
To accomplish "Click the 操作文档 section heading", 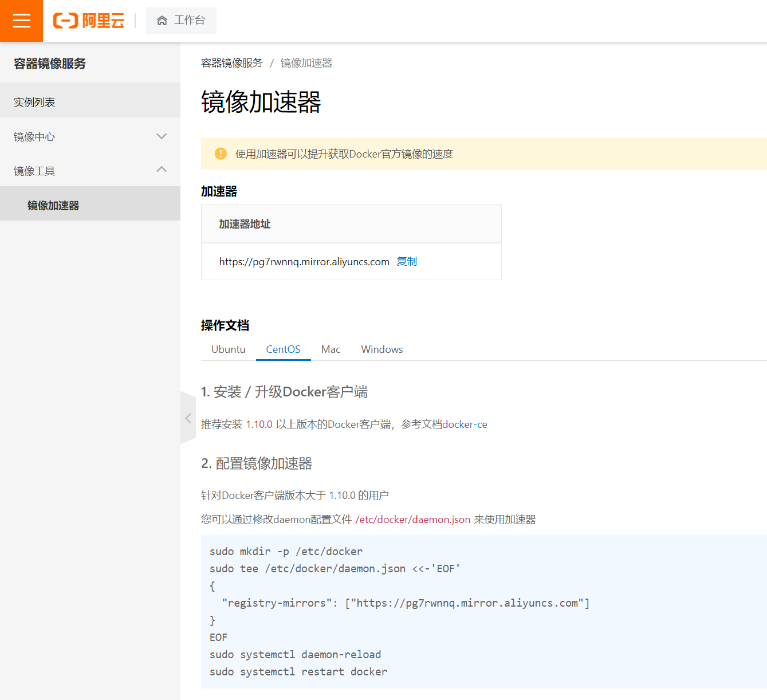I will click(225, 325).
